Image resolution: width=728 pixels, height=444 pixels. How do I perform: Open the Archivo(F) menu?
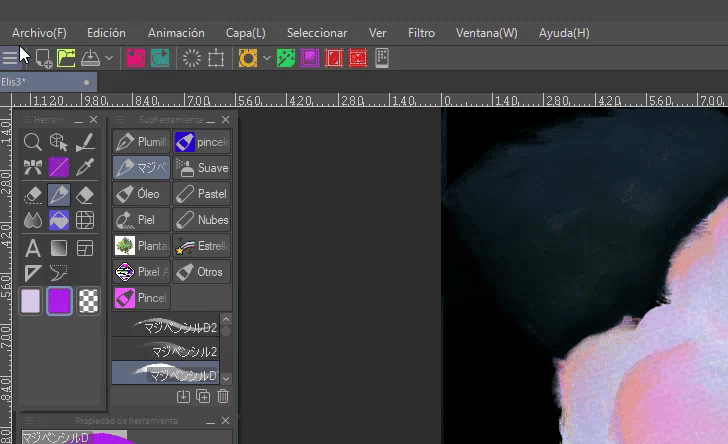tap(39, 33)
